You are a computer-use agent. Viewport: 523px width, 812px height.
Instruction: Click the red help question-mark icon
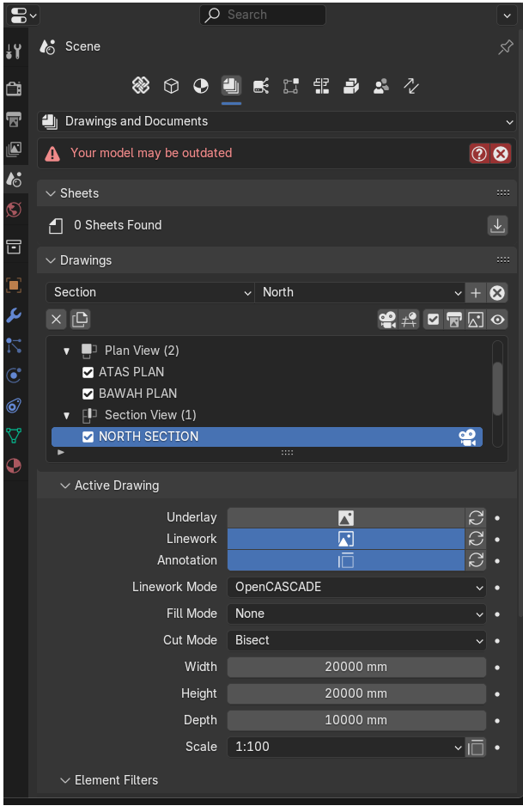pyautogui.click(x=479, y=154)
